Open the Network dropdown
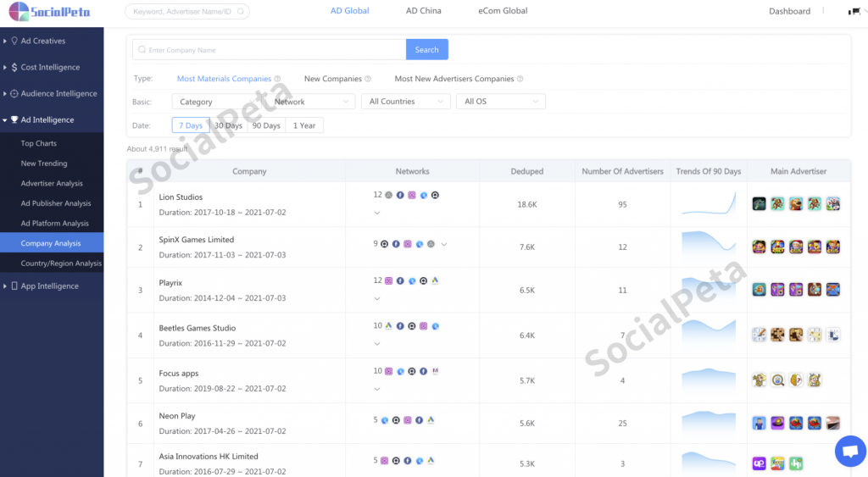The image size is (868, 477). (x=310, y=102)
